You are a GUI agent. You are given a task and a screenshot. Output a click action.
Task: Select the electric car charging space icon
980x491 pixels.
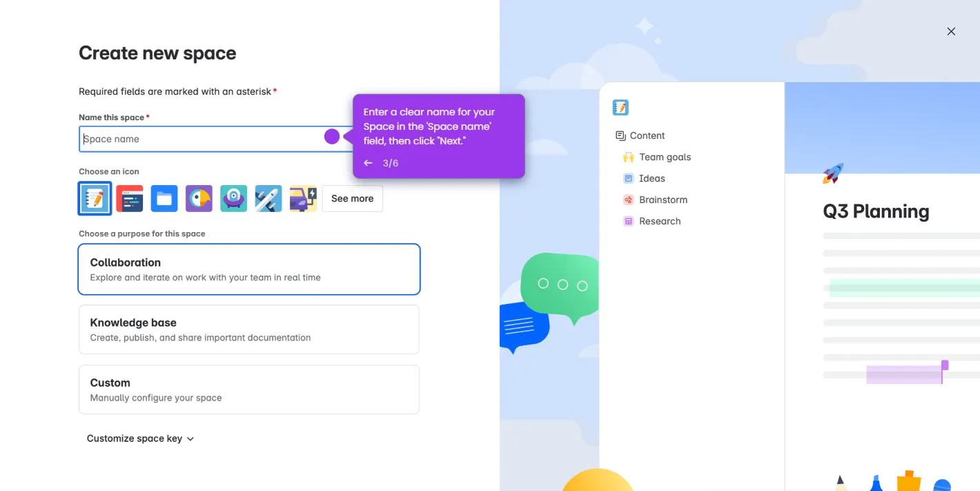pyautogui.click(x=302, y=199)
